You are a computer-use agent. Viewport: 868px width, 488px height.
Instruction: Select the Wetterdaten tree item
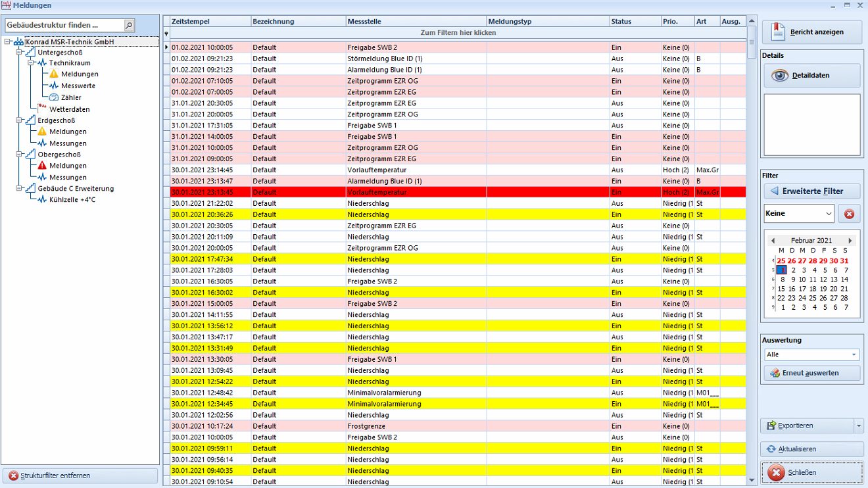[70, 109]
